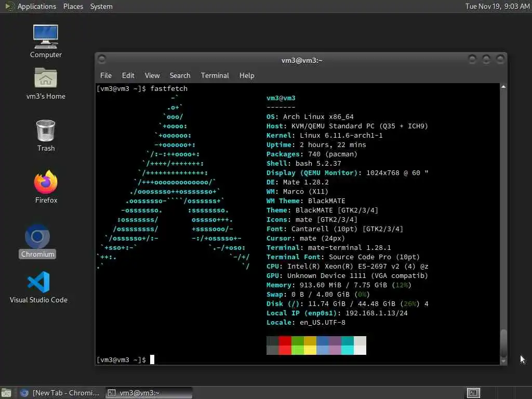Click the 'DE: Mate 1.28.2' line
This screenshot has height=399, width=532.
click(298, 182)
